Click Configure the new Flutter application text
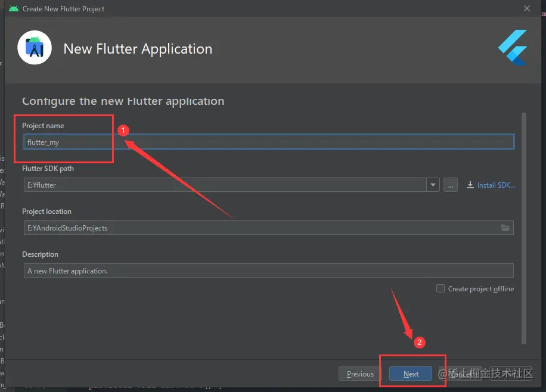This screenshot has width=546, height=392. coord(123,101)
